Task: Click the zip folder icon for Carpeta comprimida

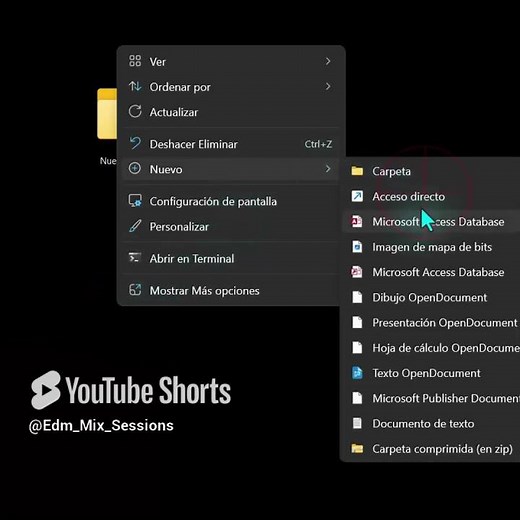Action: (x=357, y=448)
